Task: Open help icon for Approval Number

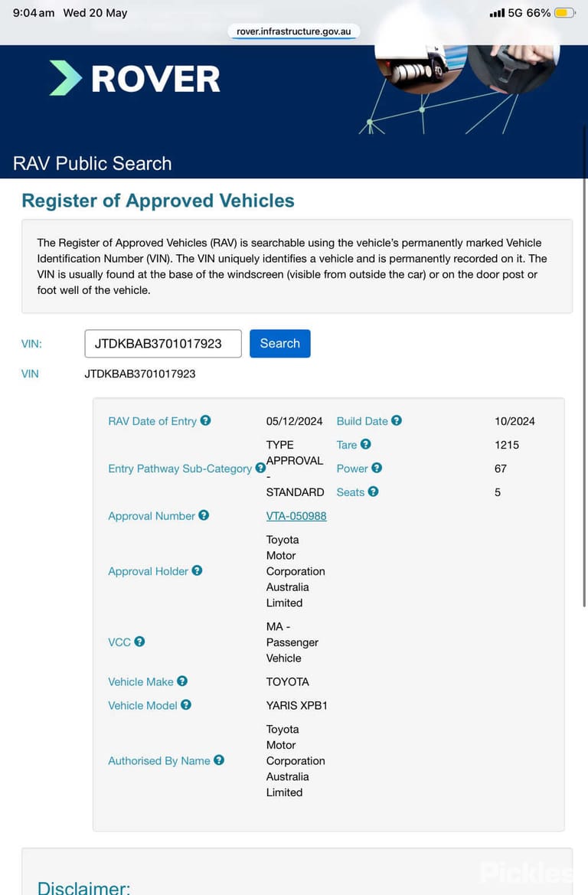Action: (x=204, y=515)
